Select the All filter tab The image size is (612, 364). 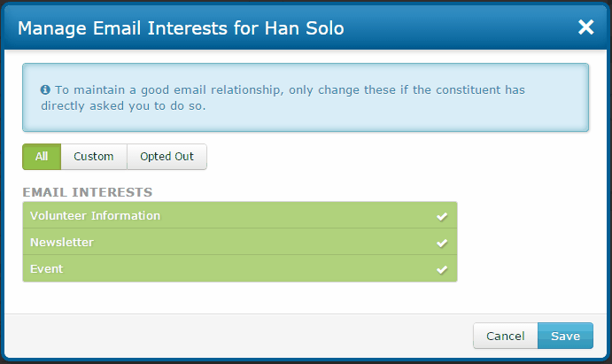pos(42,157)
